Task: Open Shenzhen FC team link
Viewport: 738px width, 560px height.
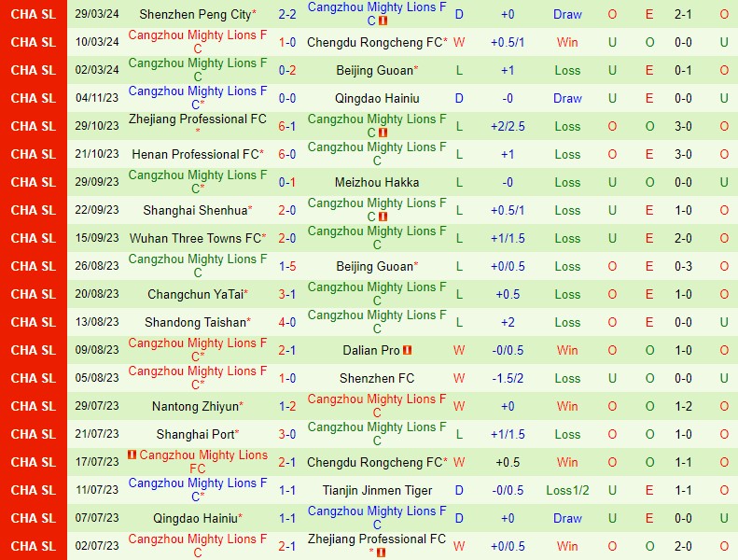Action: click(377, 378)
